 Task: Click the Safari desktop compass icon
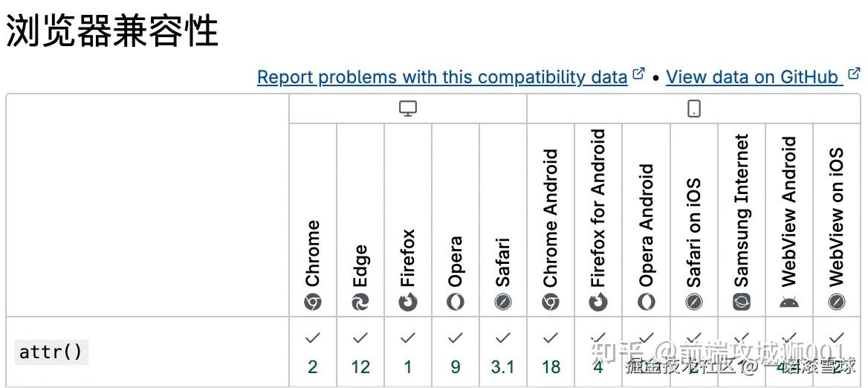(503, 302)
